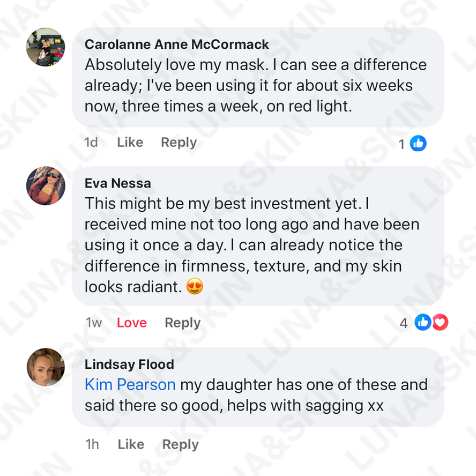Click the 1h timestamp under Lindsay's comment
476x476 pixels.
click(x=92, y=444)
